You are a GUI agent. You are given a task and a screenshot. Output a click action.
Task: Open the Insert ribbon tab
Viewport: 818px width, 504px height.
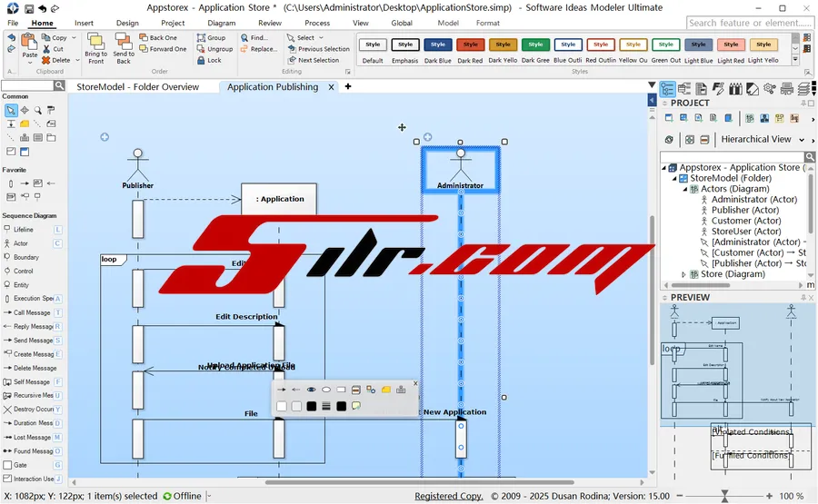click(x=84, y=23)
